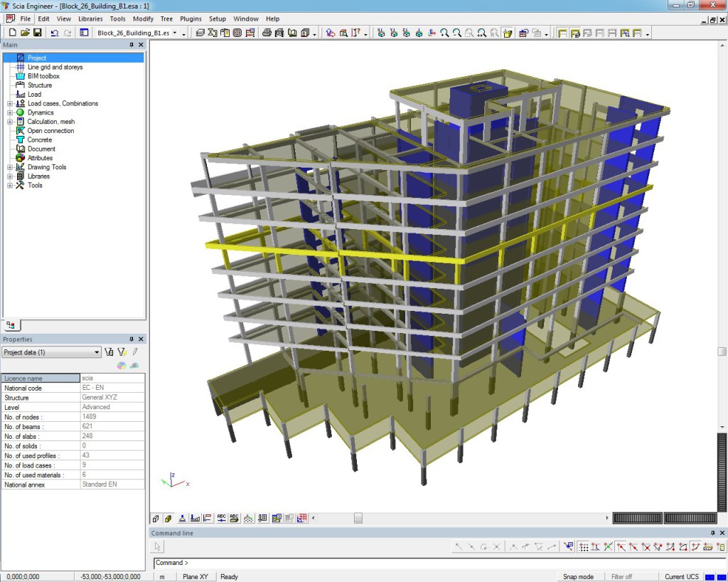Viewport: 728px width, 582px height.
Task: Toggle wireframe rendering of structure
Action: [x=156, y=519]
